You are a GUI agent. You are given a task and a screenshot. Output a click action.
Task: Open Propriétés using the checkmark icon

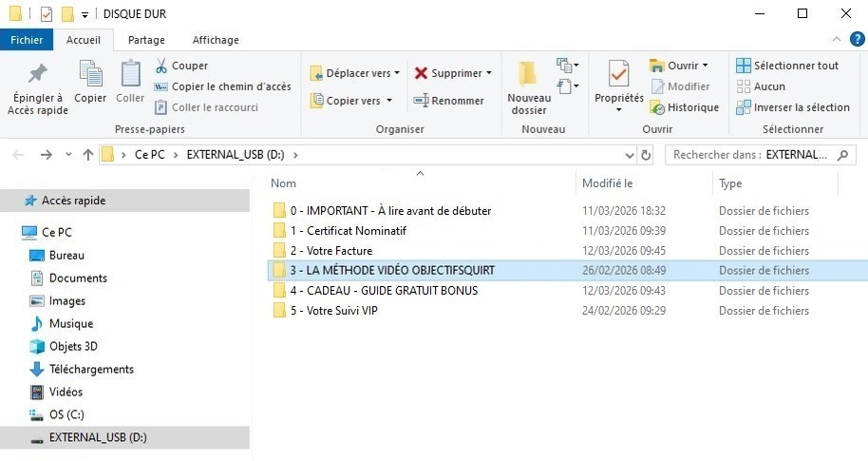coord(618,74)
